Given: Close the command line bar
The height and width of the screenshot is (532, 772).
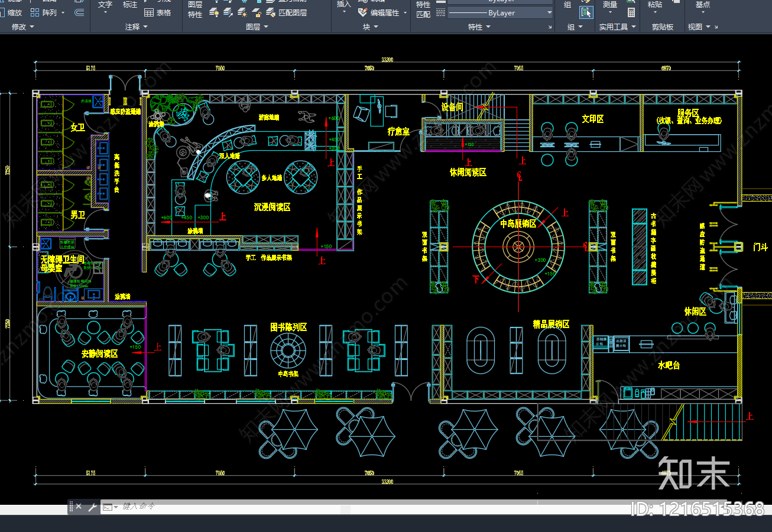Looking at the screenshot, I should pyautogui.click(x=79, y=507).
